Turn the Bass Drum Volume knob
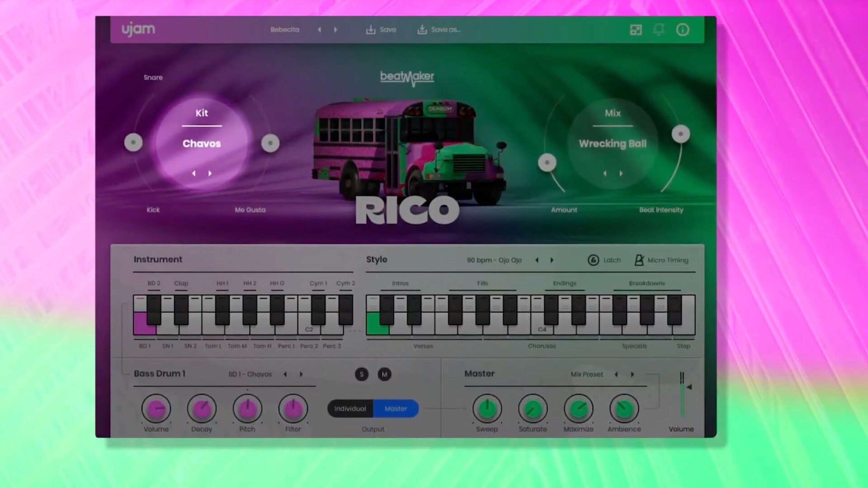 [156, 408]
